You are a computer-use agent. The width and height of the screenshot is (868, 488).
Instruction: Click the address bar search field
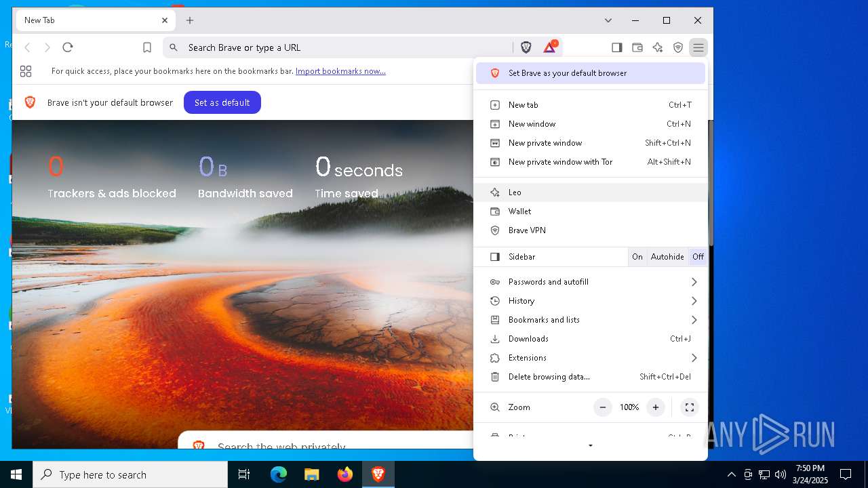pos(338,47)
